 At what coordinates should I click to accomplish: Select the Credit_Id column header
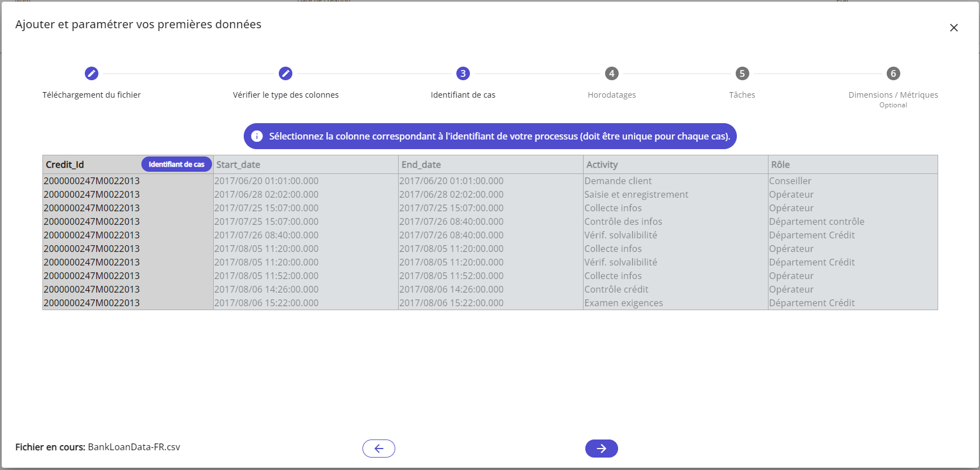[65, 164]
